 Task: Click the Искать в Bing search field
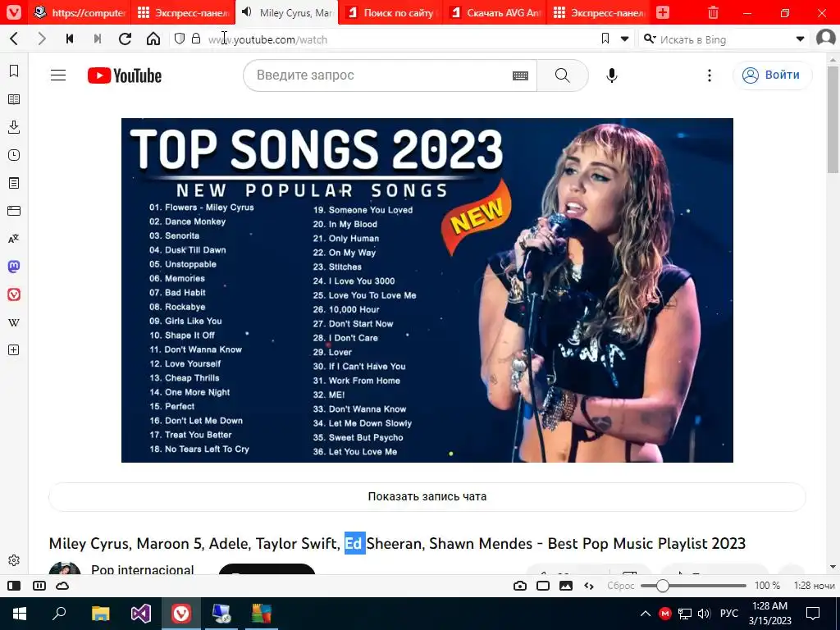[x=724, y=39]
